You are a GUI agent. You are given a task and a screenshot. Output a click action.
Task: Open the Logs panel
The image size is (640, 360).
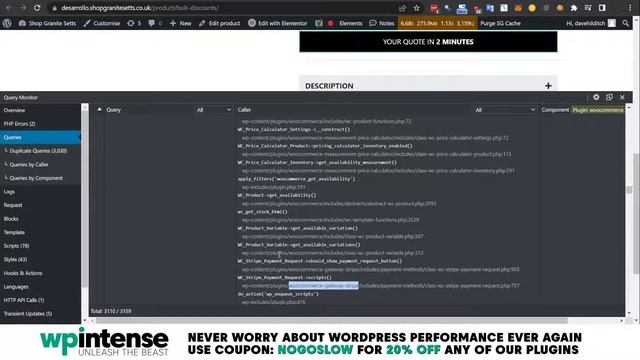pyautogui.click(x=40, y=191)
